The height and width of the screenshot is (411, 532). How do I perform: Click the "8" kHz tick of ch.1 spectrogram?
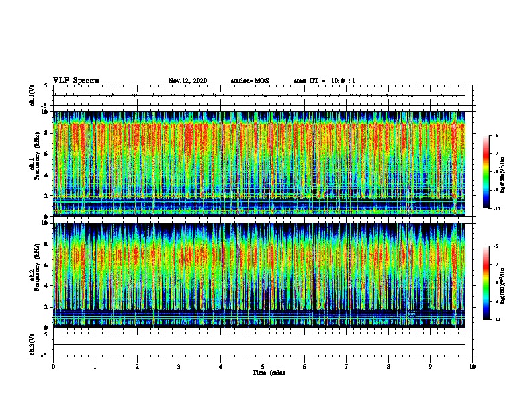(46, 133)
